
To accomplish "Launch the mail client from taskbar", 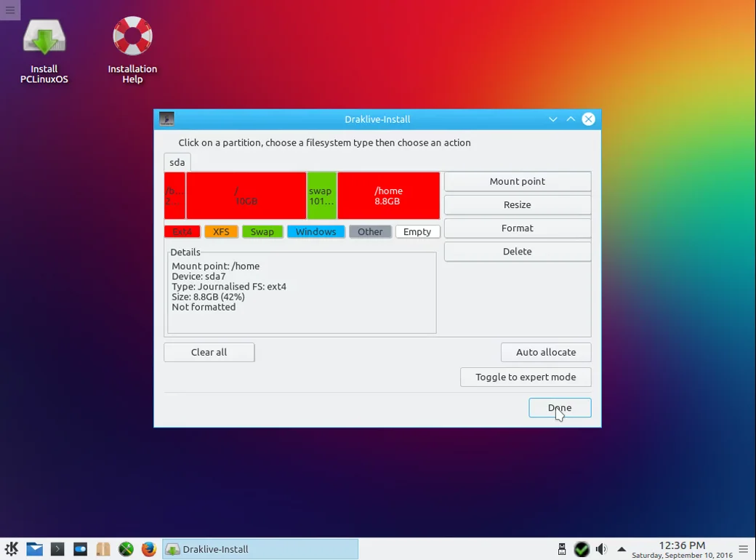I will click(x=34, y=549).
